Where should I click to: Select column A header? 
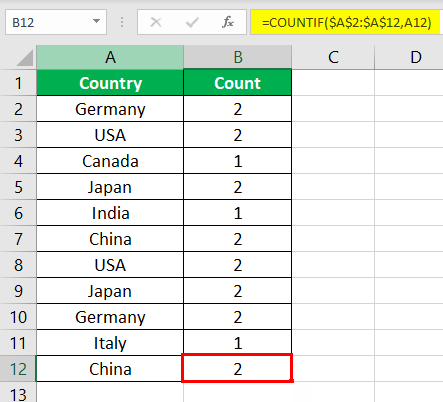pos(110,57)
